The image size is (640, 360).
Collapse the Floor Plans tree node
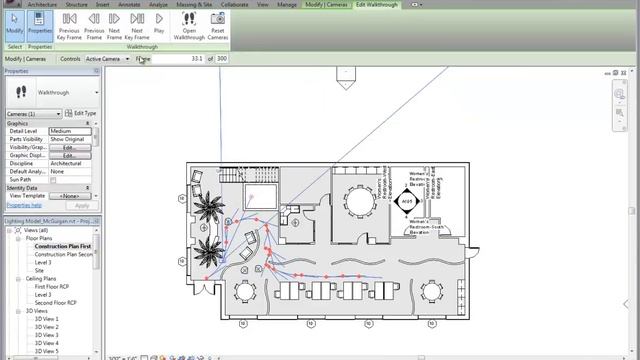[x=18, y=238]
